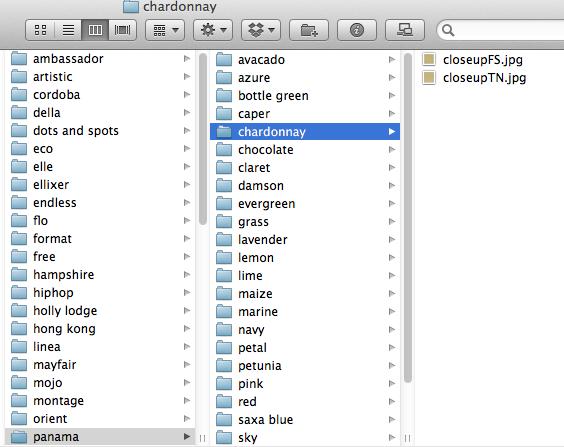Screen dimensions: 564x447
Task: Click the navy folder icon
Action: point(224,329)
